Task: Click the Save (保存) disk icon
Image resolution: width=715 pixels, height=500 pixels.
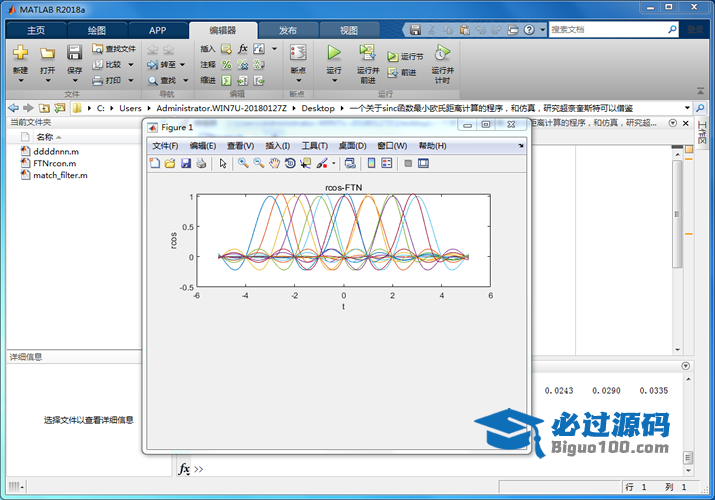Action: tap(74, 53)
